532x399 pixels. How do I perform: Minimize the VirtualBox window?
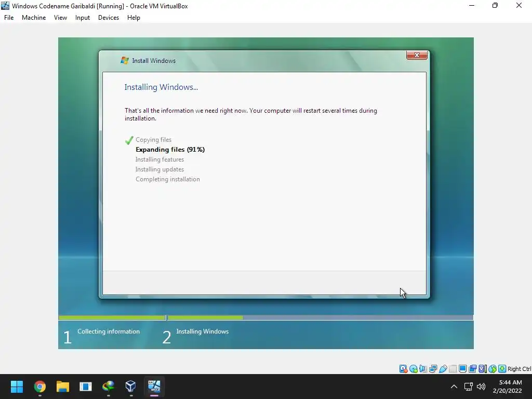pos(472,6)
